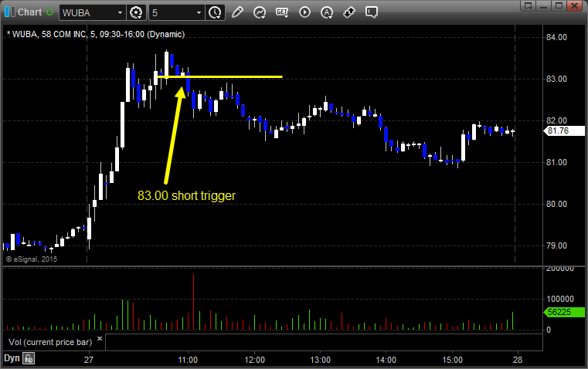Click the Dyn scaling button
This screenshot has width=588, height=369.
point(12,358)
